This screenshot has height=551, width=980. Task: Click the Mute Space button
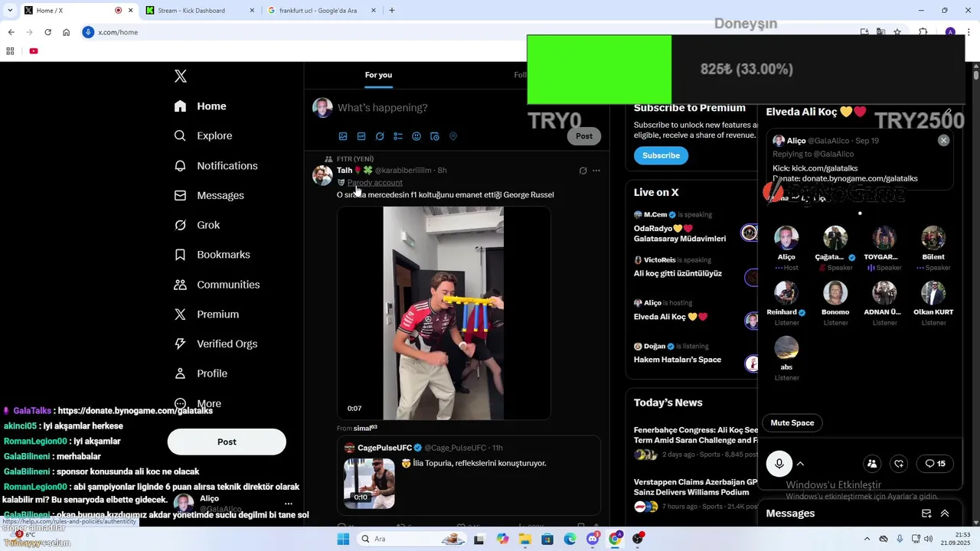[792, 423]
